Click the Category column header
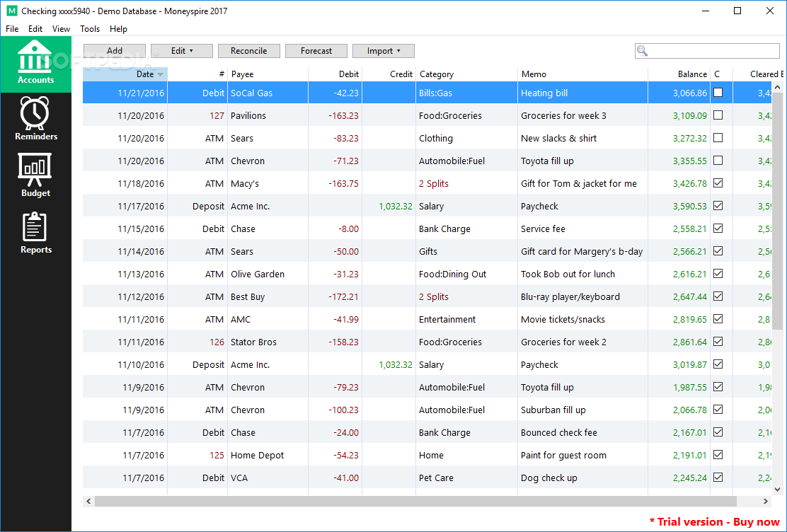 point(466,74)
